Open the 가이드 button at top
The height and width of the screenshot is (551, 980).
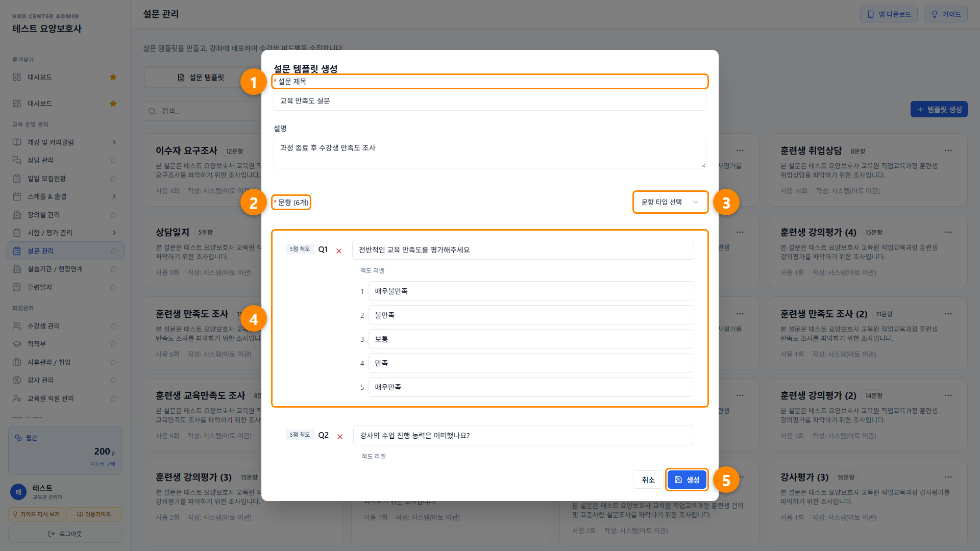click(945, 14)
